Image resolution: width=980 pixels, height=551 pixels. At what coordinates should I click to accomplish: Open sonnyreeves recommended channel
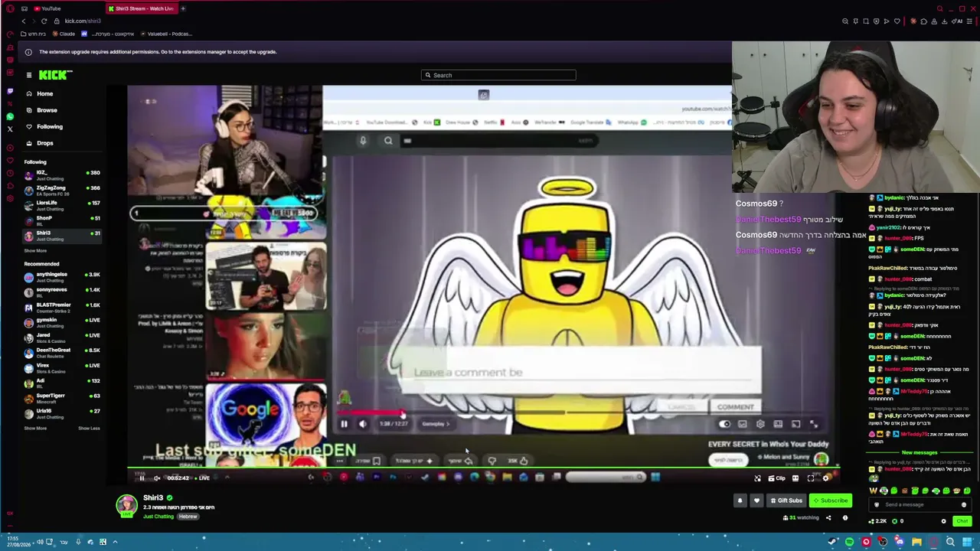pyautogui.click(x=63, y=292)
